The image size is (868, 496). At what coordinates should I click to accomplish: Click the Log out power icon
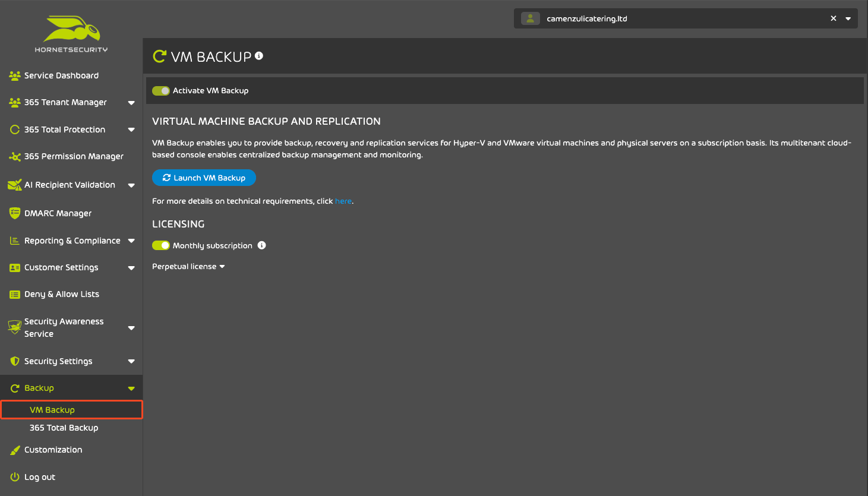click(15, 477)
